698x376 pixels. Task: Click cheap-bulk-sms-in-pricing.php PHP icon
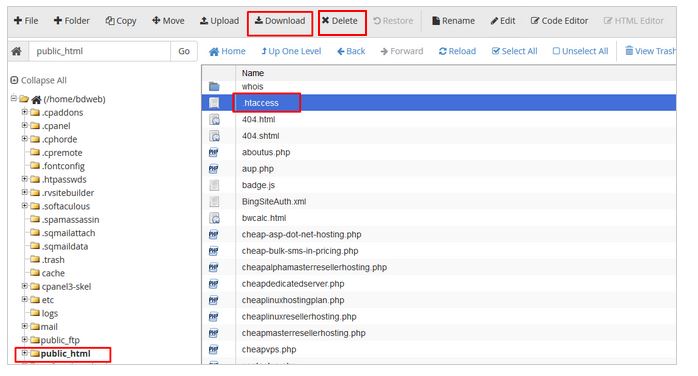pos(214,251)
